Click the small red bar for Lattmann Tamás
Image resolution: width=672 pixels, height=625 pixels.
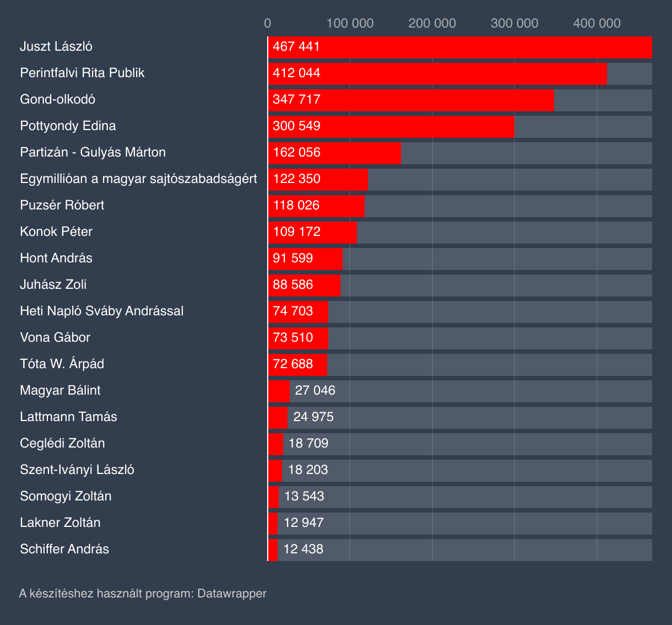pos(277,417)
